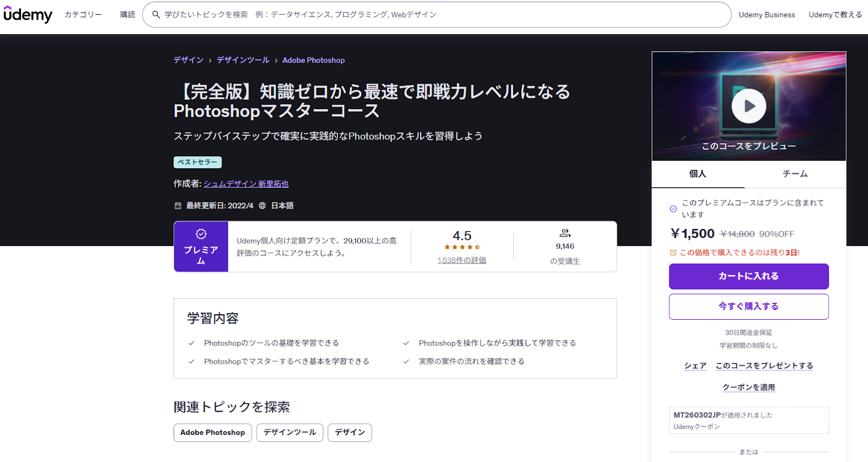Select the Adobe Photoshop topic chip
Viewport: 868px width, 462px height.
click(x=213, y=433)
